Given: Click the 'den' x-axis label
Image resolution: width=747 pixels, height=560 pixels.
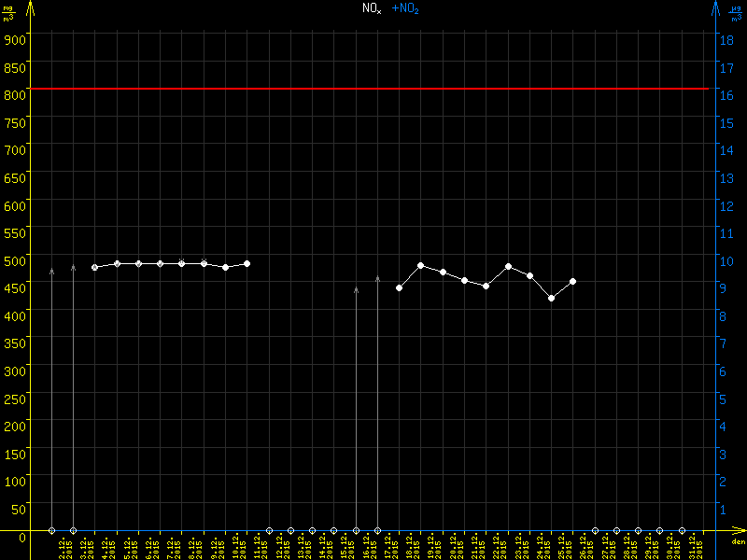Looking at the screenshot, I should coord(738,542).
